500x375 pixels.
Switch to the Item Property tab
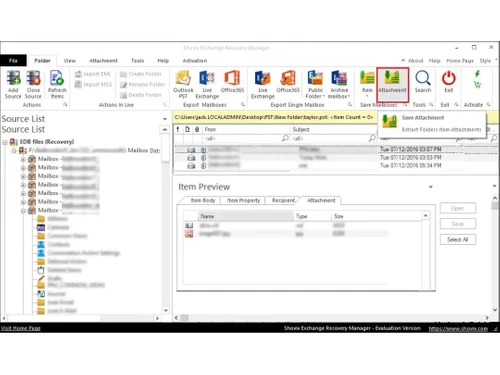tap(243, 200)
